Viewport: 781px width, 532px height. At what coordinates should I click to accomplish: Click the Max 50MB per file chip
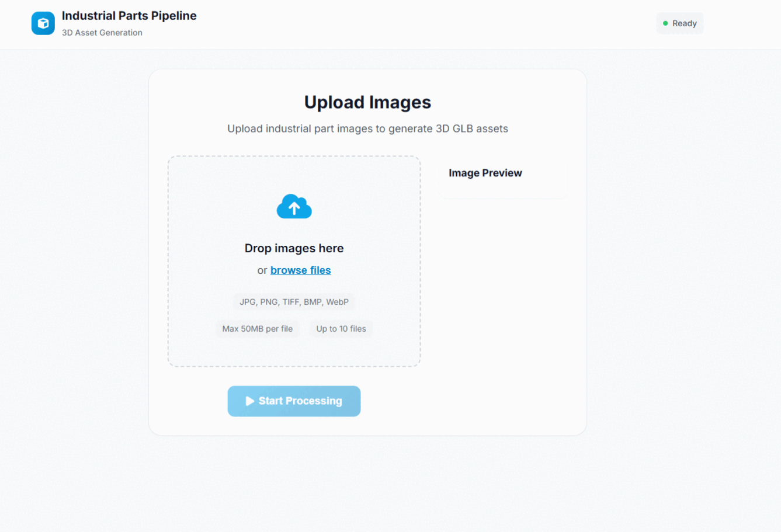coord(257,329)
